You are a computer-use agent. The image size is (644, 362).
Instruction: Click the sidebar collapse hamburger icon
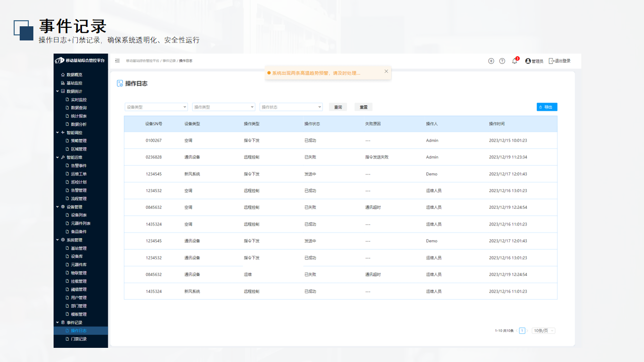[x=117, y=61]
